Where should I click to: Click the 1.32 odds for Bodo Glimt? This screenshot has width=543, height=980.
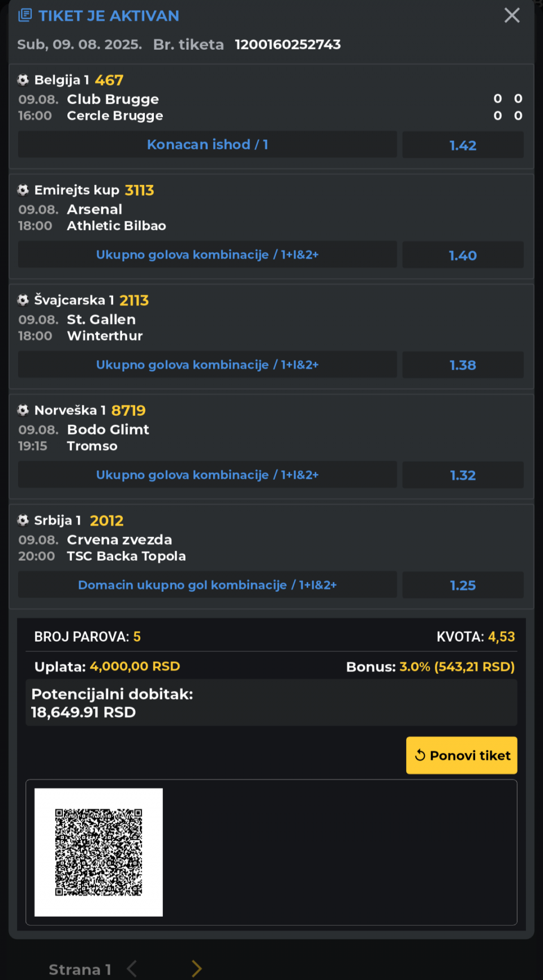coord(463,475)
